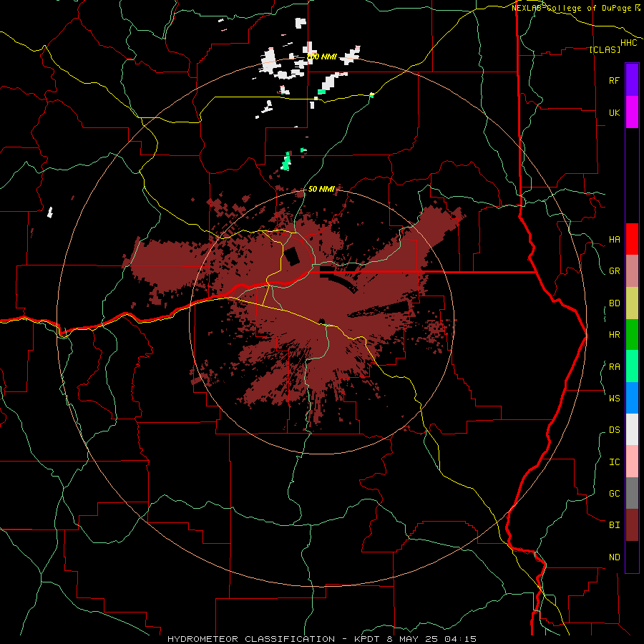644x644 pixels.
Task: Click the [CLAS] units label
Action: (605, 49)
